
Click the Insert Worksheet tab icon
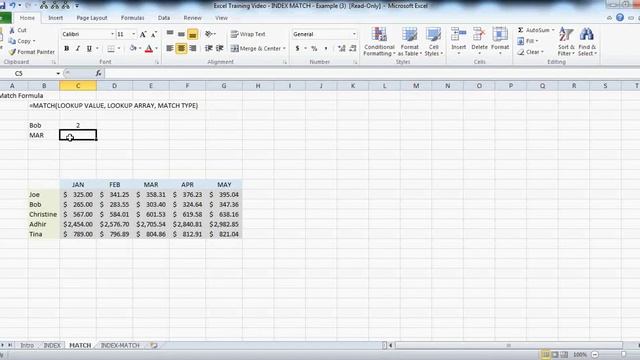(x=154, y=345)
